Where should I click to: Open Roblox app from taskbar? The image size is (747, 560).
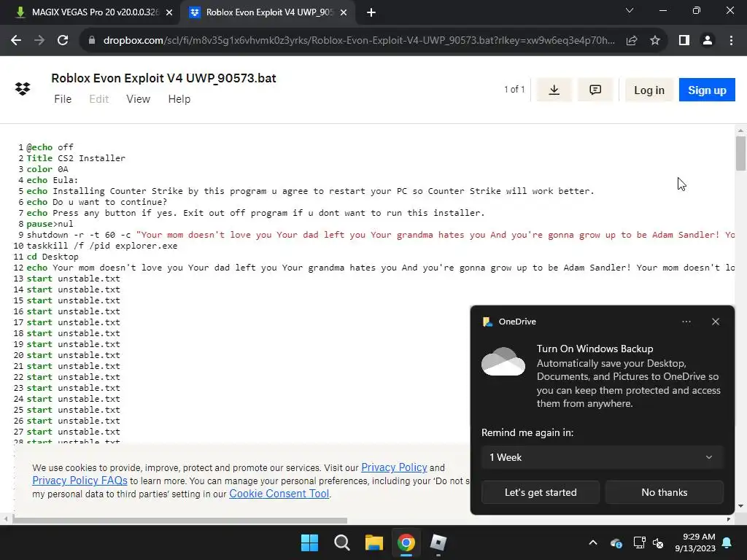438,542
